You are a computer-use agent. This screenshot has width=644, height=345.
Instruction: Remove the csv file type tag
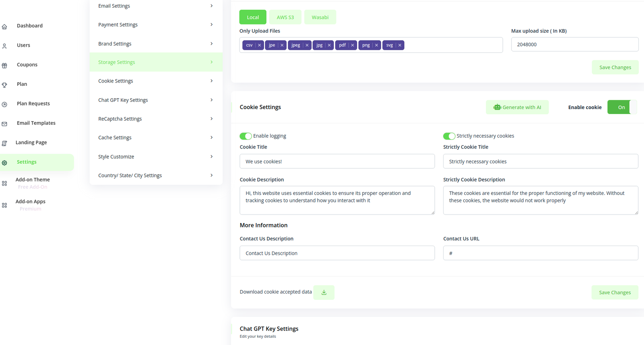[x=260, y=45]
